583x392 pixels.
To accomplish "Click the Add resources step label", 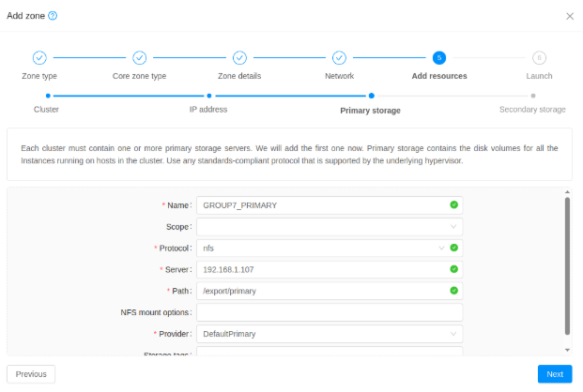I will [439, 76].
